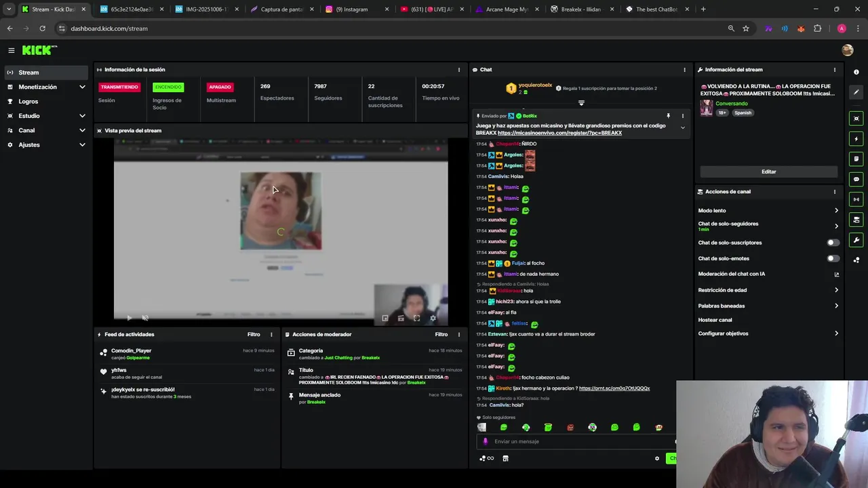Click Hostear canal in channel actions
868x488 pixels.
pos(715,320)
